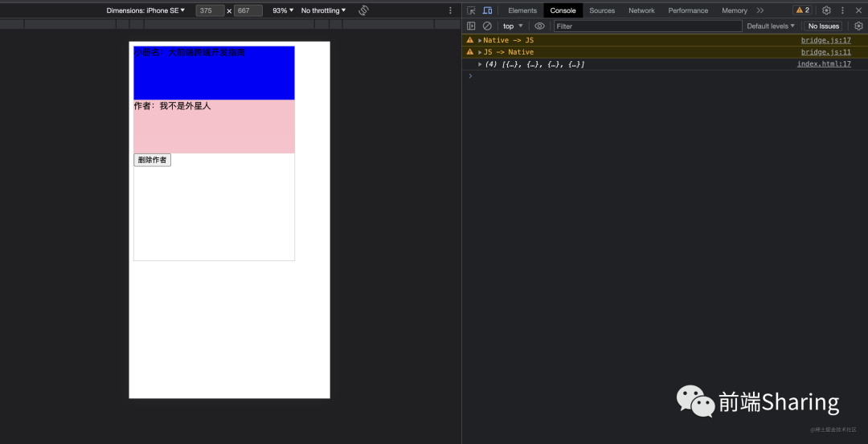Click the inspect element picker icon

click(471, 10)
